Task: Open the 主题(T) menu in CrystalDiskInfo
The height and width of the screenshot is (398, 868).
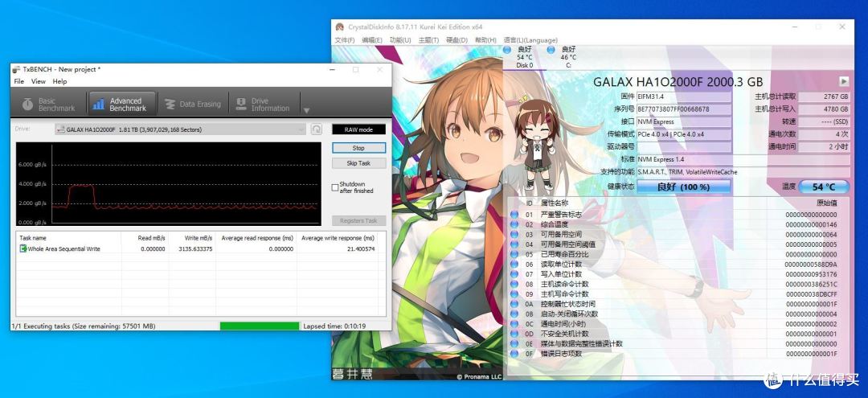Action: (428, 40)
